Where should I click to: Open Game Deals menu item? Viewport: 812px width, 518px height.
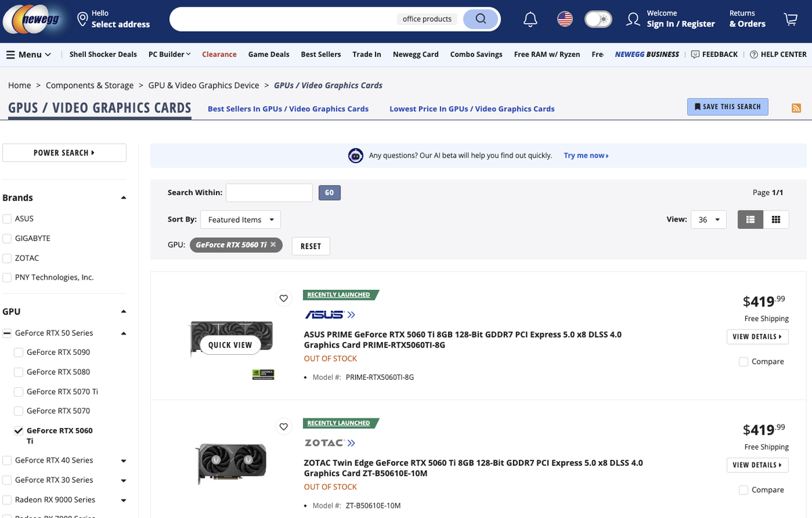[269, 54]
